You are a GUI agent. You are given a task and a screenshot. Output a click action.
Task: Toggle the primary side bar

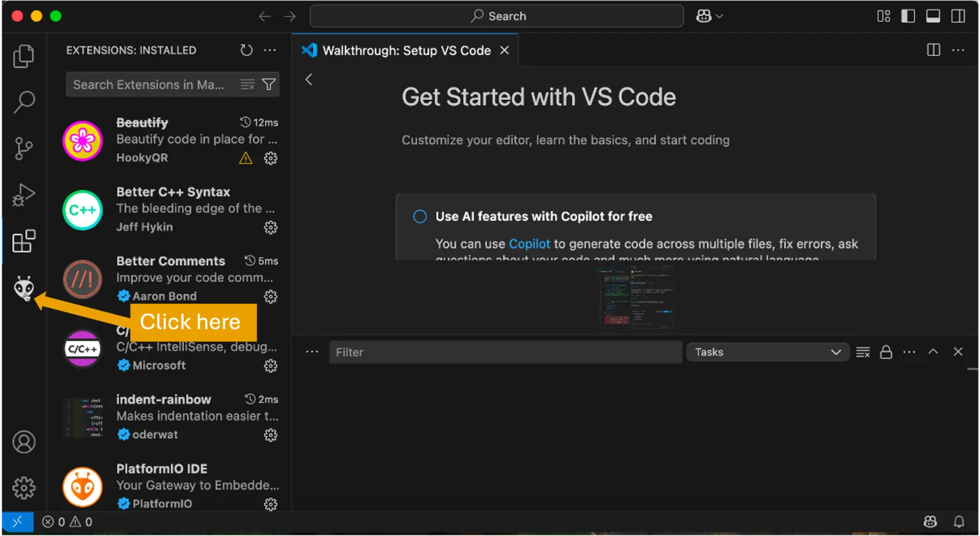[x=908, y=17]
